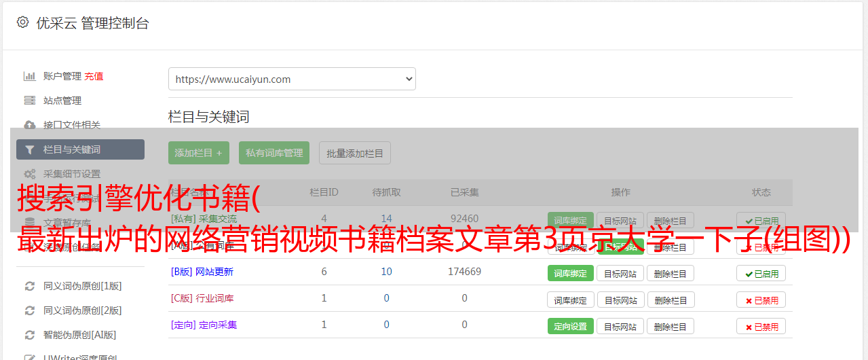Toggle 已启用 status for 网站更新 row
868x360 pixels.
[761, 273]
